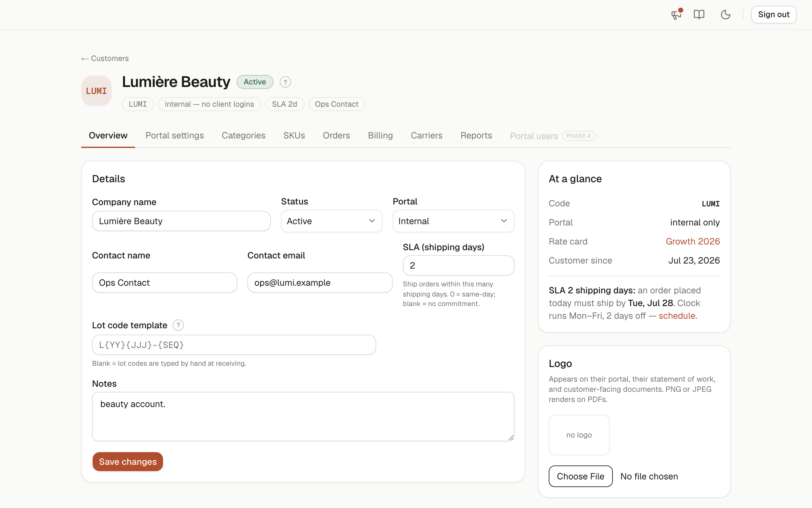This screenshot has width=812, height=508.
Task: Open the Orders tab
Action: click(x=336, y=135)
